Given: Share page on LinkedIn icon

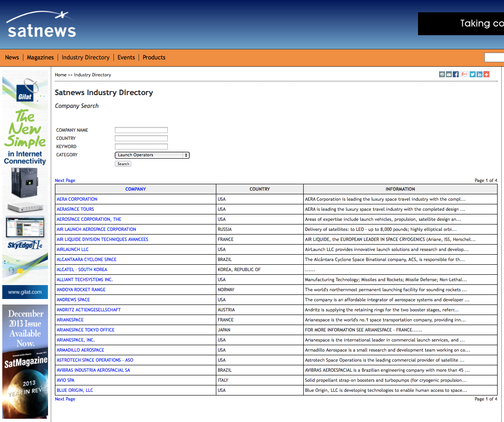Looking at the screenshot, I should click(480, 74).
